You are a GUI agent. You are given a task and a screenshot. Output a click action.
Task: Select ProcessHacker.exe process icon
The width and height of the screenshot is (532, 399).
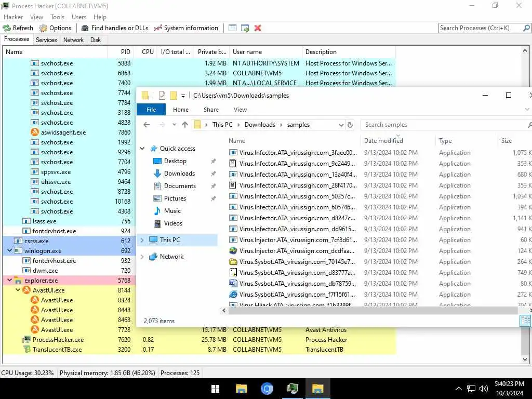coord(26,339)
